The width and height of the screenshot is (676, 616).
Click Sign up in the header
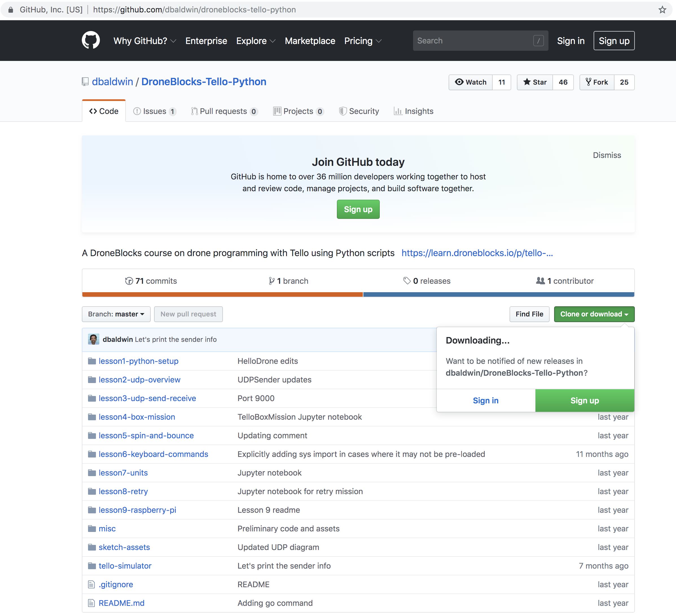tap(614, 41)
